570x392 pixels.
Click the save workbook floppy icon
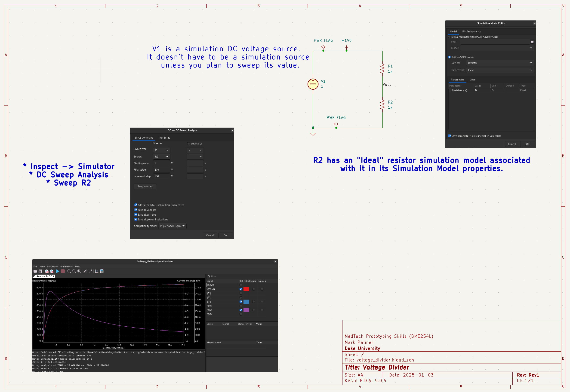point(40,271)
